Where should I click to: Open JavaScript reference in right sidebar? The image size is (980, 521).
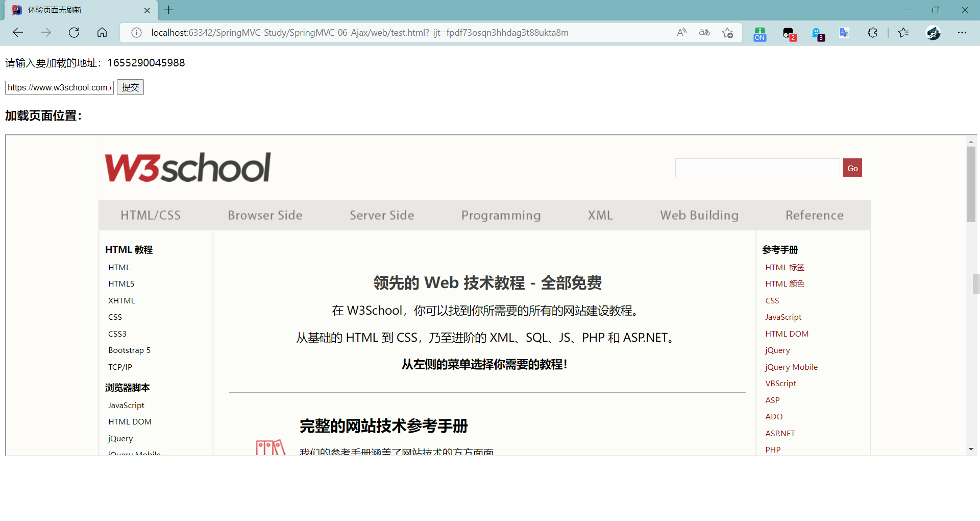783,317
